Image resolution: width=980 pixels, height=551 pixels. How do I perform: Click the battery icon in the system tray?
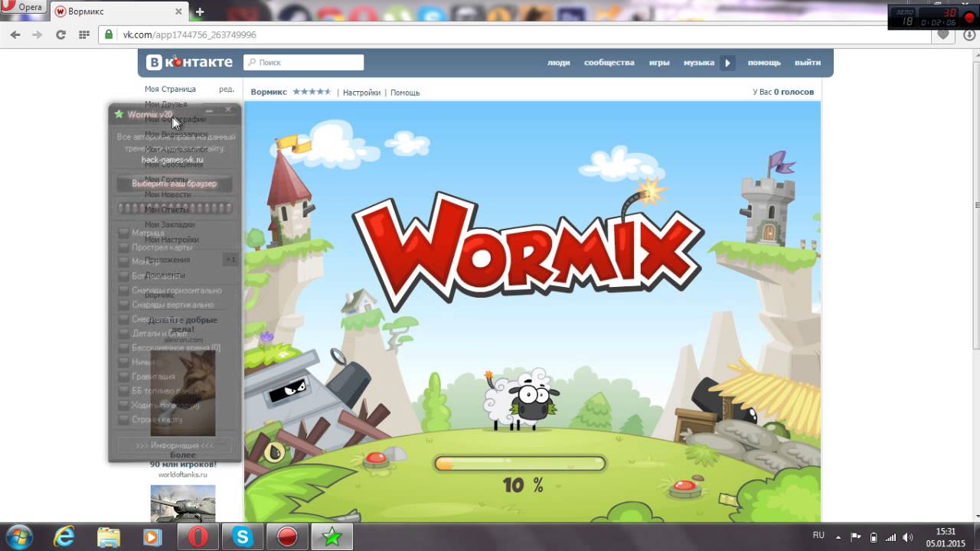[x=874, y=536]
